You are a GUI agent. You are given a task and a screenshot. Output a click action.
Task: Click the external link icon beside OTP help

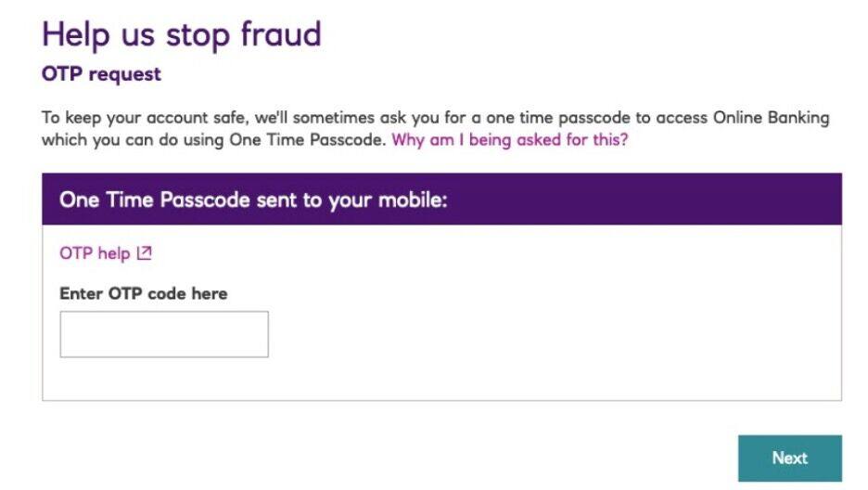(144, 253)
